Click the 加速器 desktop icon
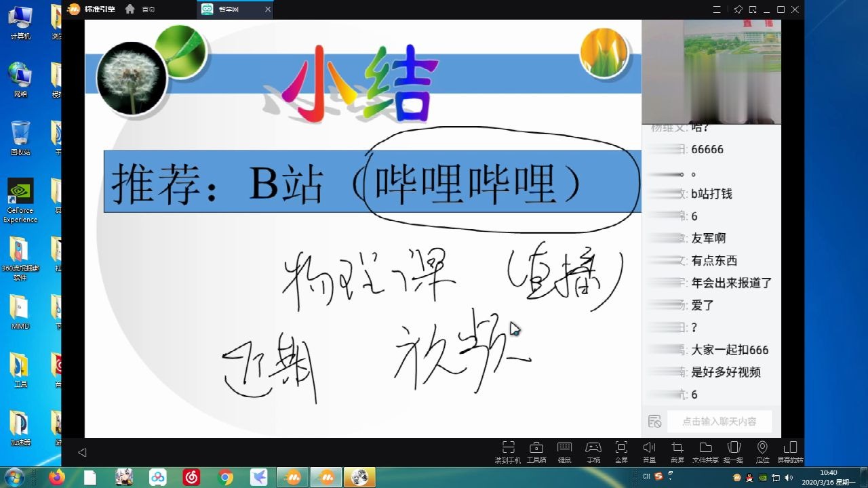Screen dimensions: 868x488 point(20,428)
